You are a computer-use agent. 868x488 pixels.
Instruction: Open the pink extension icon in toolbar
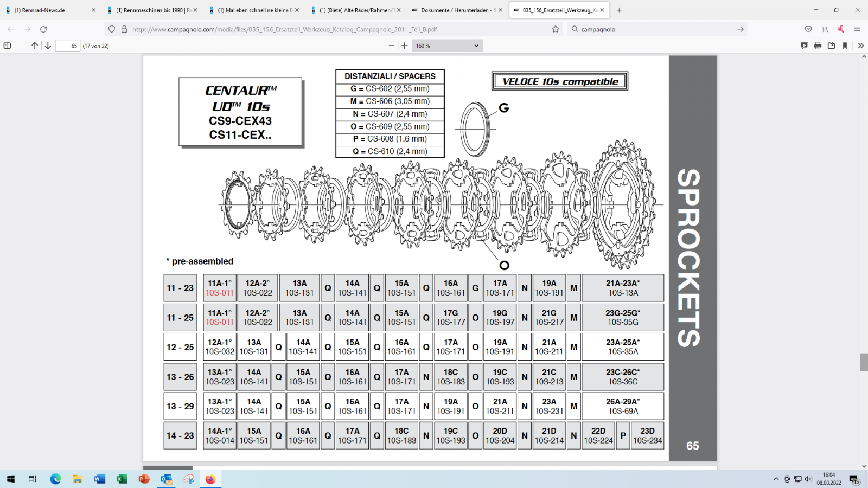(x=841, y=29)
